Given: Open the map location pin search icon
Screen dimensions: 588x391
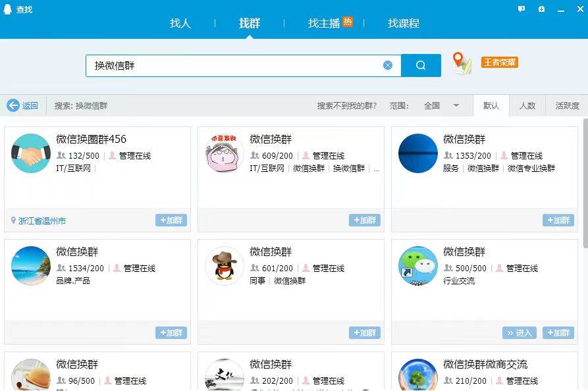Looking at the screenshot, I should click(x=462, y=64).
